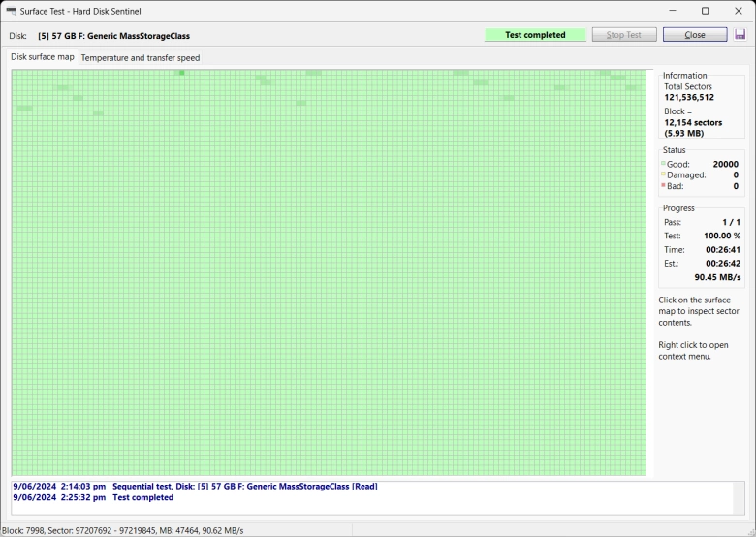Click the Hard Disk Sentinel title bar icon

coord(11,11)
